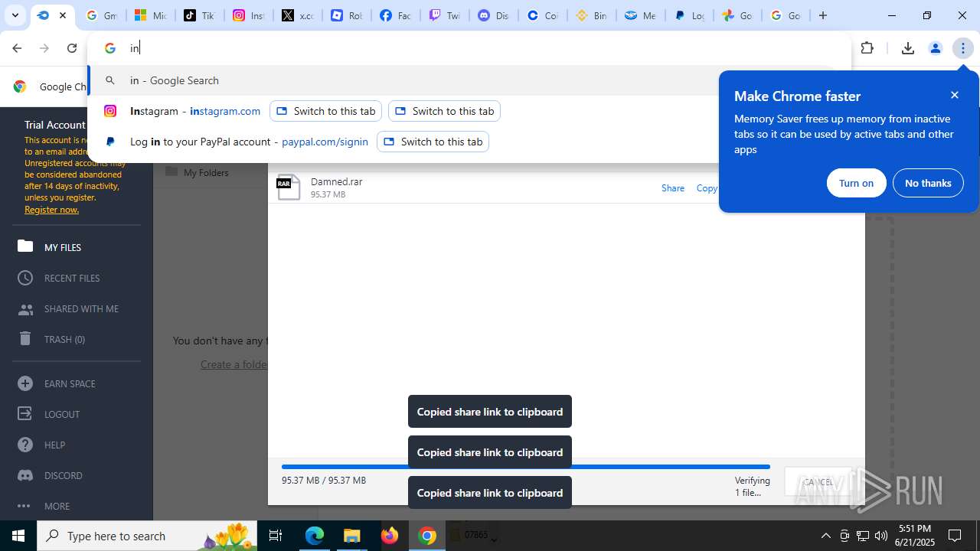Viewport: 980px width, 551px height.
Task: Turn on Memory Saver
Action: (x=856, y=183)
